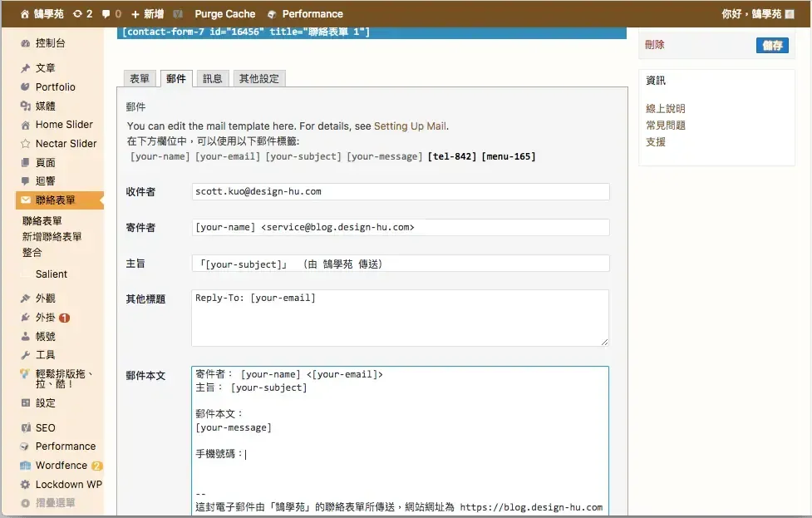Click the 外掛 update badge 1

(64, 318)
